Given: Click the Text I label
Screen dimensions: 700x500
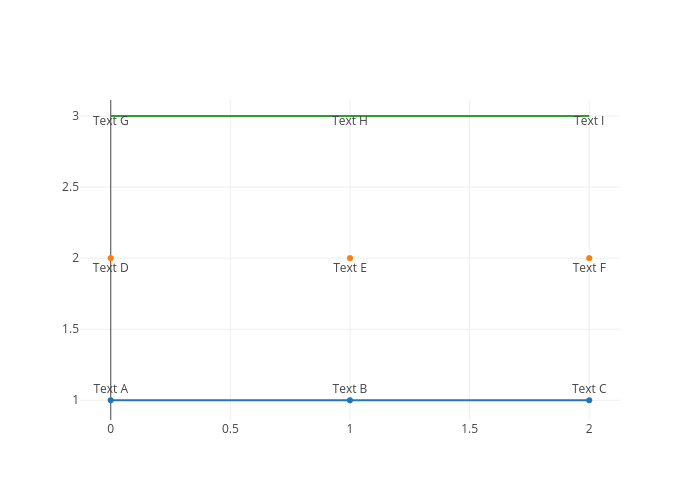Looking at the screenshot, I should [589, 122].
